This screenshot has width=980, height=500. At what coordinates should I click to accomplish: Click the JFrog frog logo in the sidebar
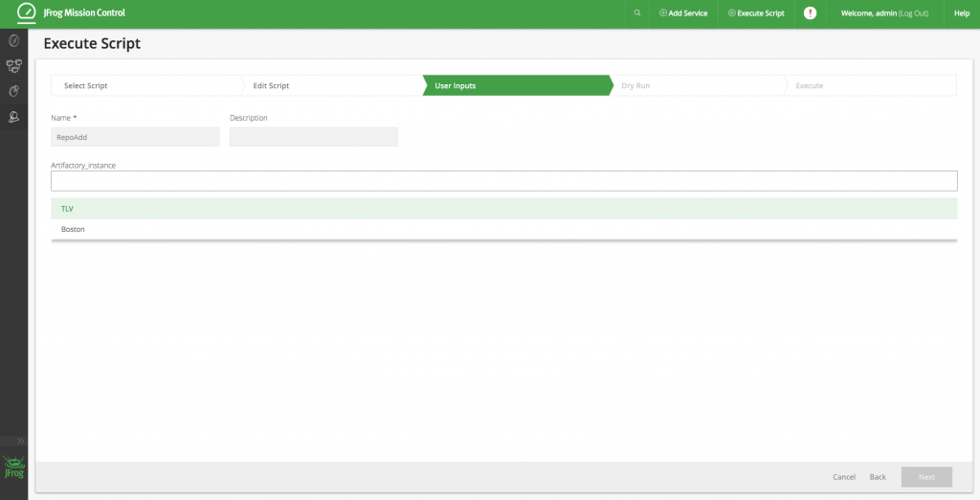coord(13,466)
